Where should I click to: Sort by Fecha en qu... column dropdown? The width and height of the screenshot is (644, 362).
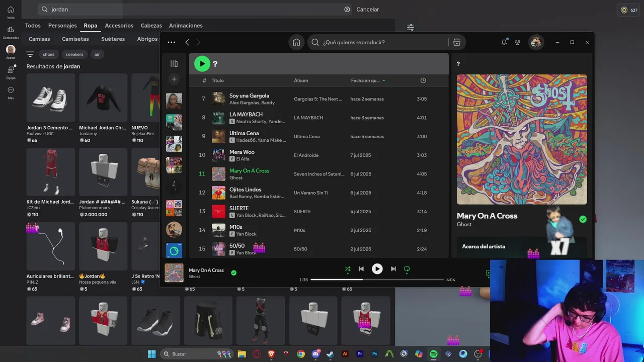368,80
